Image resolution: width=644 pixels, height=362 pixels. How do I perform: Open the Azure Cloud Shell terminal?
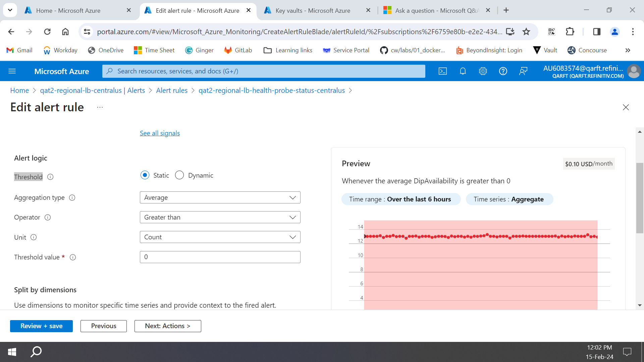[x=443, y=71]
